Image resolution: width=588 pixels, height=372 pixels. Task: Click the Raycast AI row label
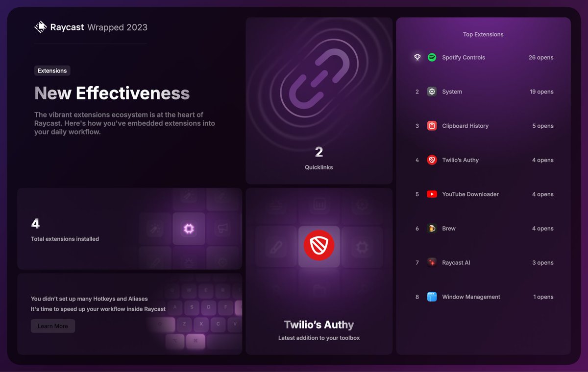(x=456, y=263)
